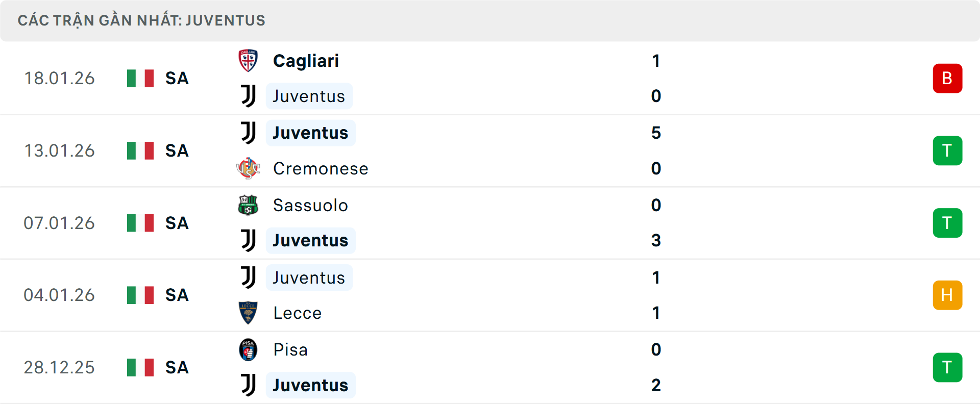980x404 pixels.
Task: Click the Pisa club crest
Action: [x=248, y=350]
